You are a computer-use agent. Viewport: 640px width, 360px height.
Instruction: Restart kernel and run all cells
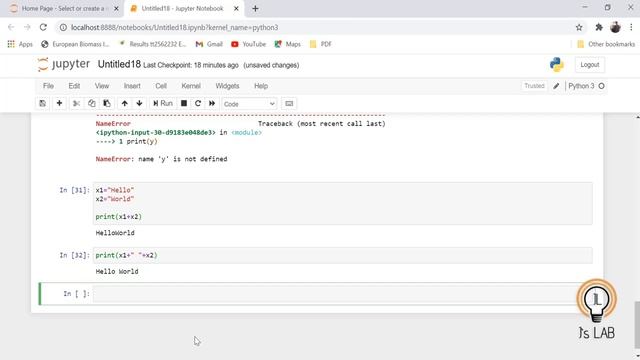point(212,104)
